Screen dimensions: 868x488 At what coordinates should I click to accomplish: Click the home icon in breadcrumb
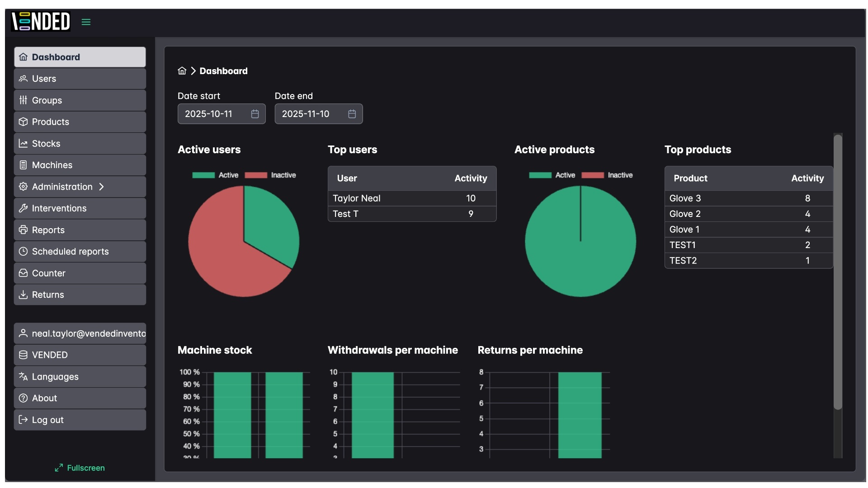[x=182, y=71]
